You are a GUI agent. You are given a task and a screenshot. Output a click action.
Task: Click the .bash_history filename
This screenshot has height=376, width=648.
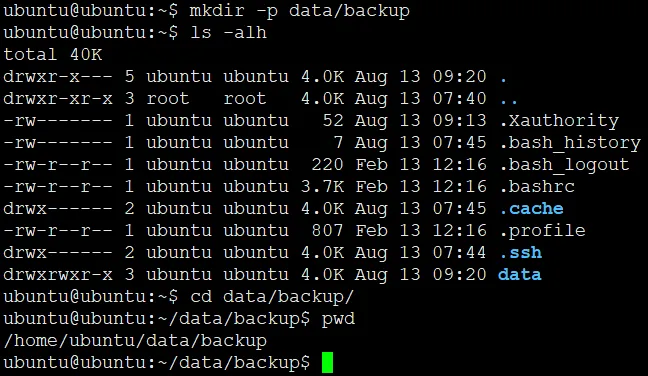pyautogui.click(x=570, y=143)
